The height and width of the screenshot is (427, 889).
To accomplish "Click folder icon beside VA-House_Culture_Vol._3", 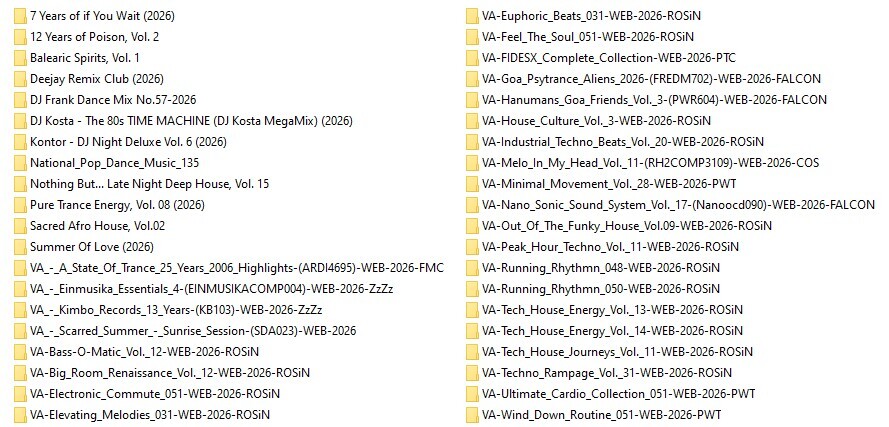I will (472, 121).
